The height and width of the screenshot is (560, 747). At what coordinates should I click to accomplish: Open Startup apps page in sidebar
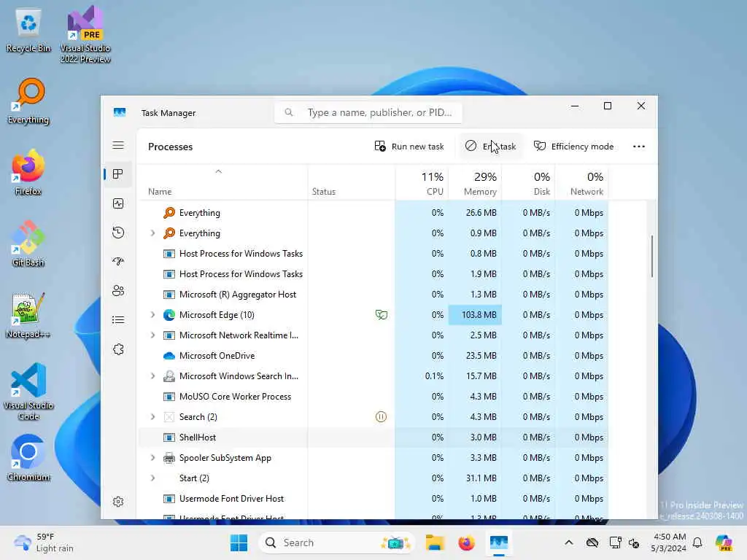click(x=118, y=262)
